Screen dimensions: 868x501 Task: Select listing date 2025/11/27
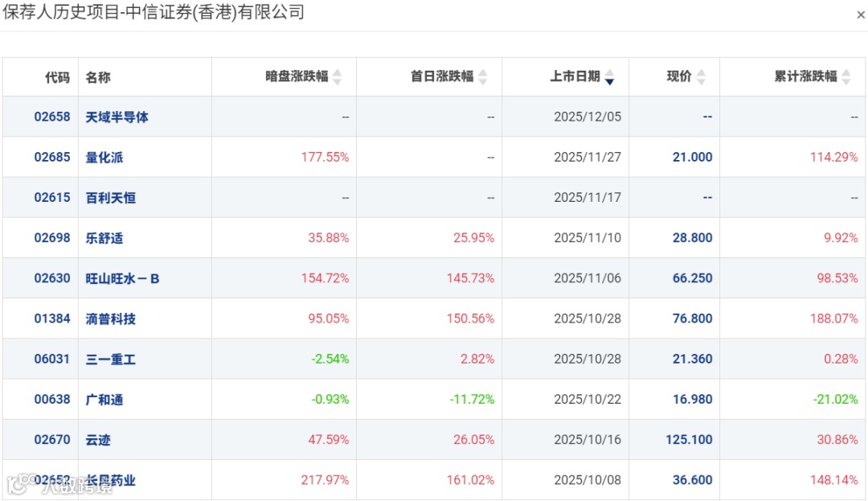[x=588, y=158]
